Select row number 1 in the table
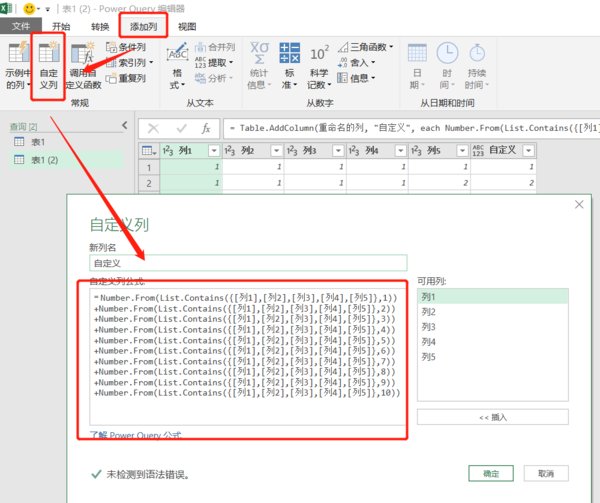 click(x=149, y=167)
